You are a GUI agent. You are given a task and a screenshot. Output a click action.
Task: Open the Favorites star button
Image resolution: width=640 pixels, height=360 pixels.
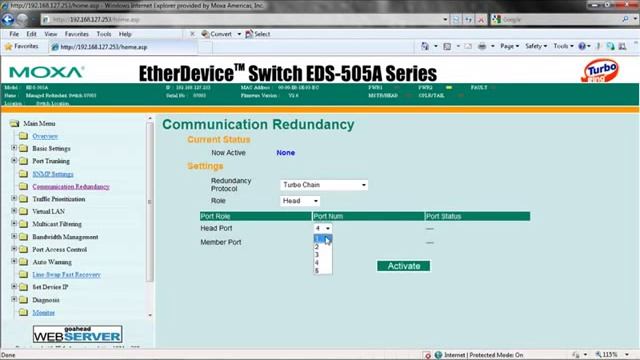click(x=21, y=47)
